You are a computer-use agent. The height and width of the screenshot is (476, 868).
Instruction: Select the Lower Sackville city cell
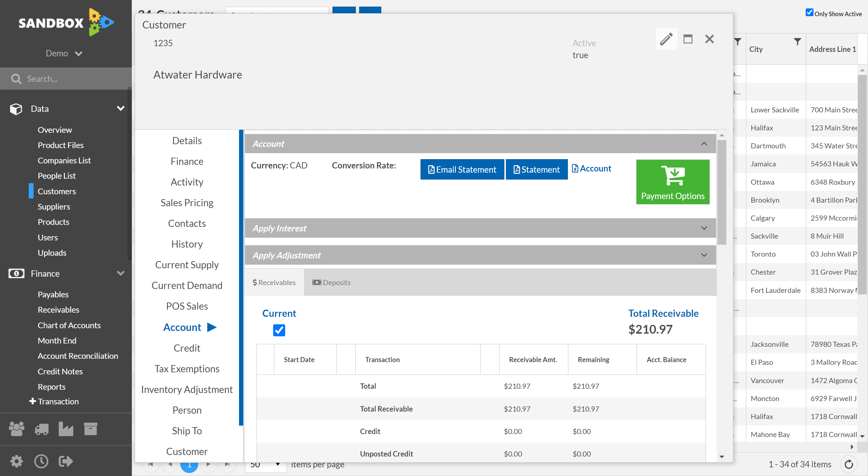(x=775, y=110)
